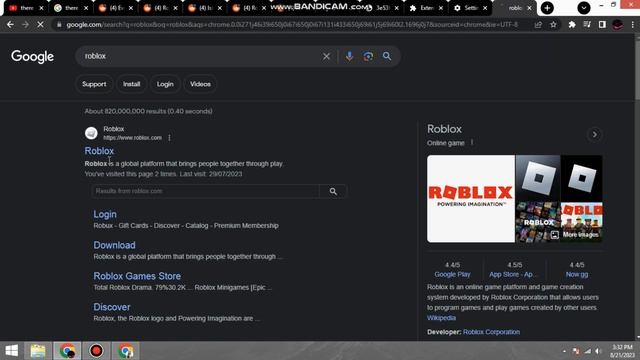Open the Wikipedia source link
This screenshot has width=640, height=360.
pos(441,318)
